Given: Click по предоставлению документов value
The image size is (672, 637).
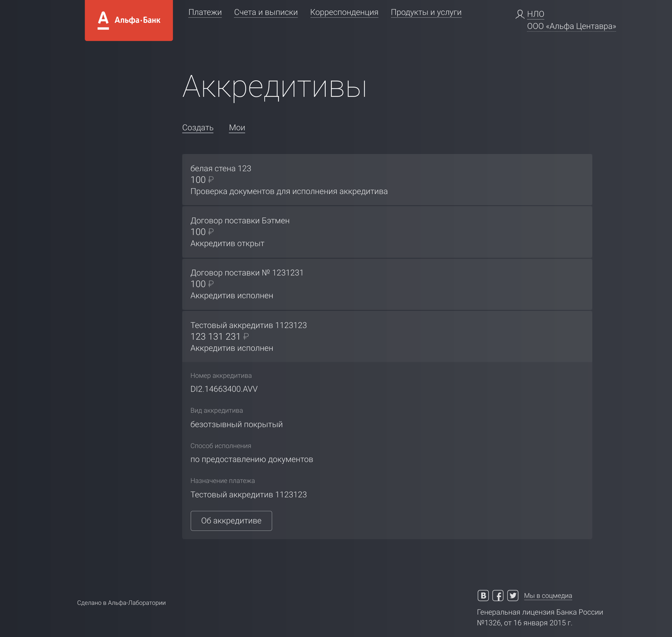Looking at the screenshot, I should [x=252, y=459].
